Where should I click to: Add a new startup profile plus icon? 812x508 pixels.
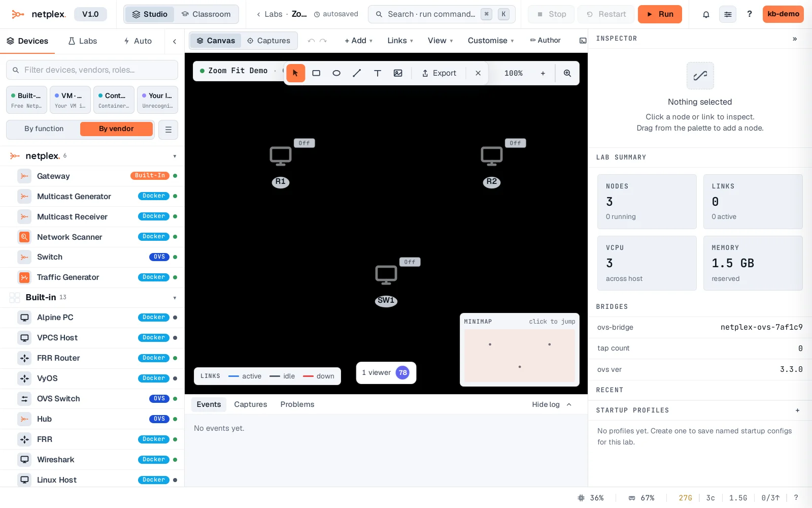pyautogui.click(x=797, y=410)
